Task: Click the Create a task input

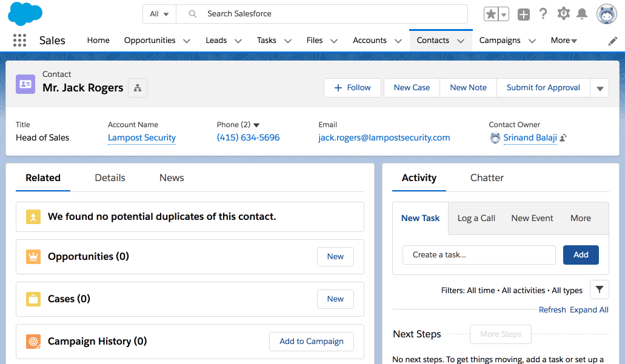Action: 479,255
